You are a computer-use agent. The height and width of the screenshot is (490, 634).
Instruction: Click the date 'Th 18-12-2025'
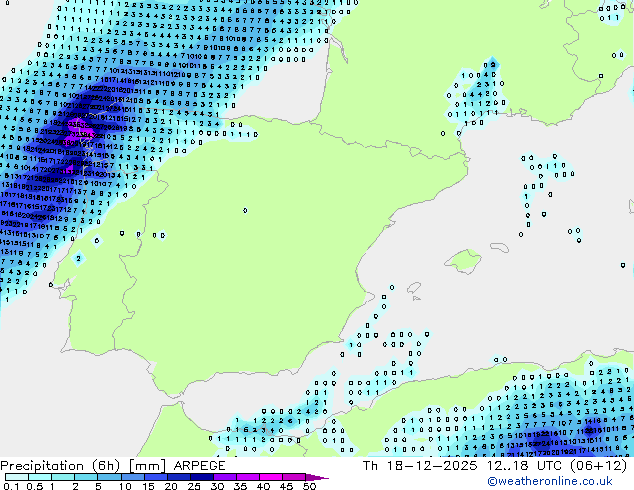[x=420, y=465]
